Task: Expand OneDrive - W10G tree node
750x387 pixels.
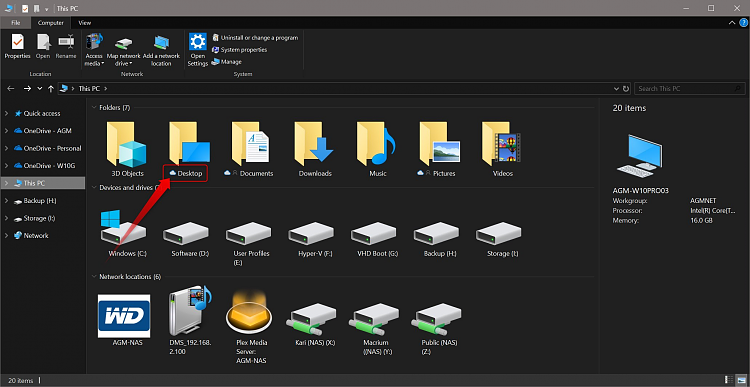Action: (6, 166)
